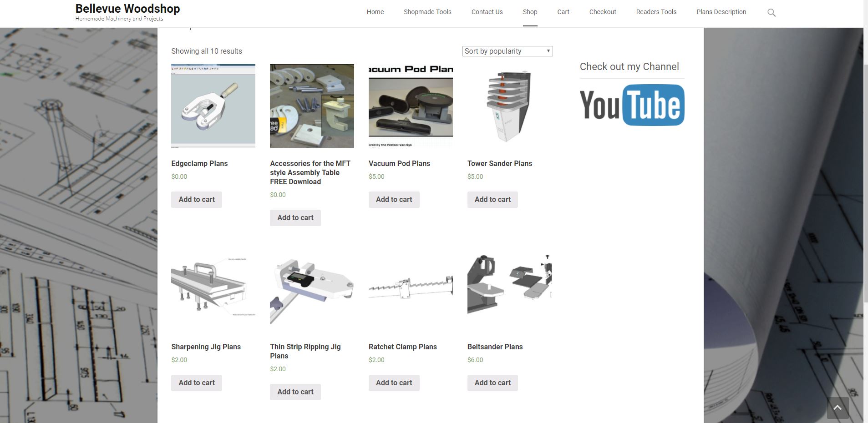Open the search icon in the header
This screenshot has height=423, width=868.
point(771,13)
